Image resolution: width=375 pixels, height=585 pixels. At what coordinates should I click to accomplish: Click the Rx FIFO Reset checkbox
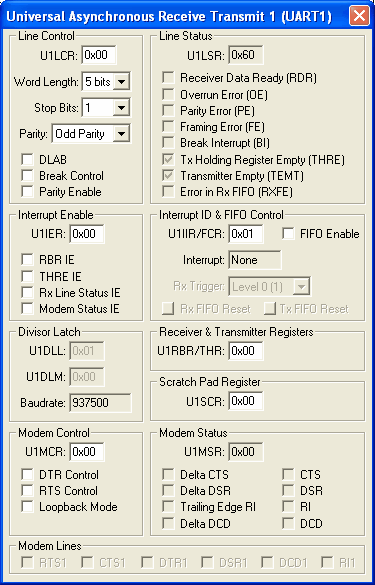(168, 309)
